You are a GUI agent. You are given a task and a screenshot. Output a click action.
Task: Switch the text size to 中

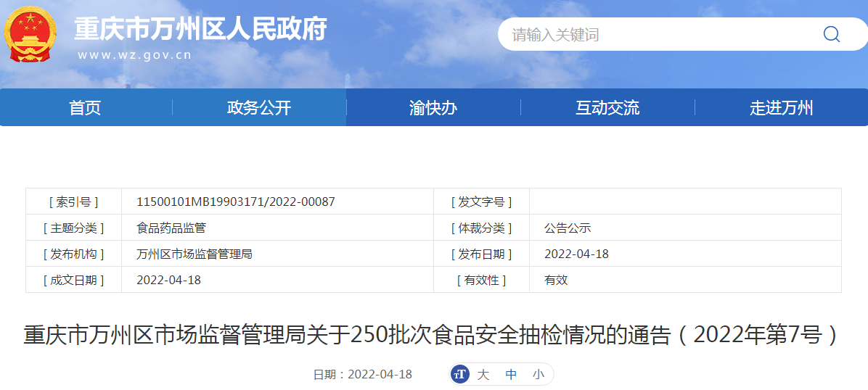click(x=511, y=374)
